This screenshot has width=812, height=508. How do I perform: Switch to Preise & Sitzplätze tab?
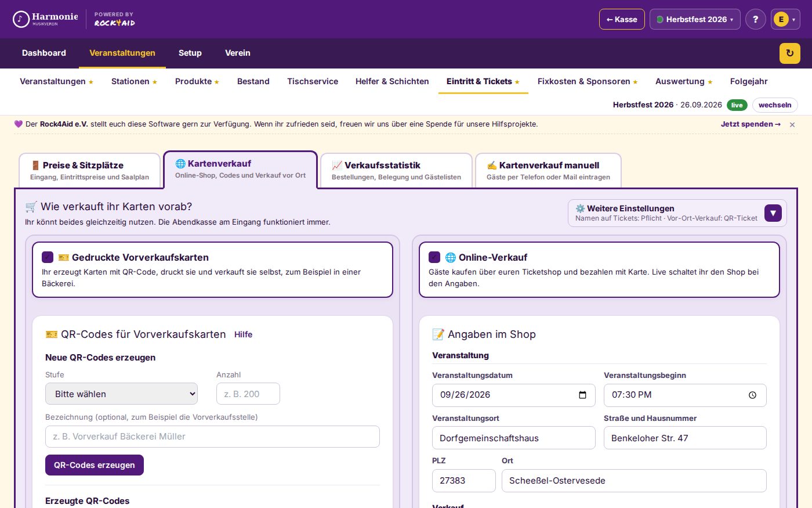coord(90,171)
